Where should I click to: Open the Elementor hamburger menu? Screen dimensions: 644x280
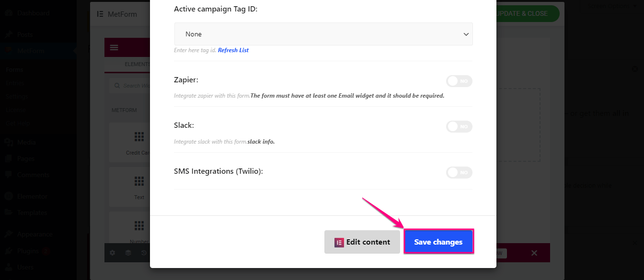click(x=114, y=47)
